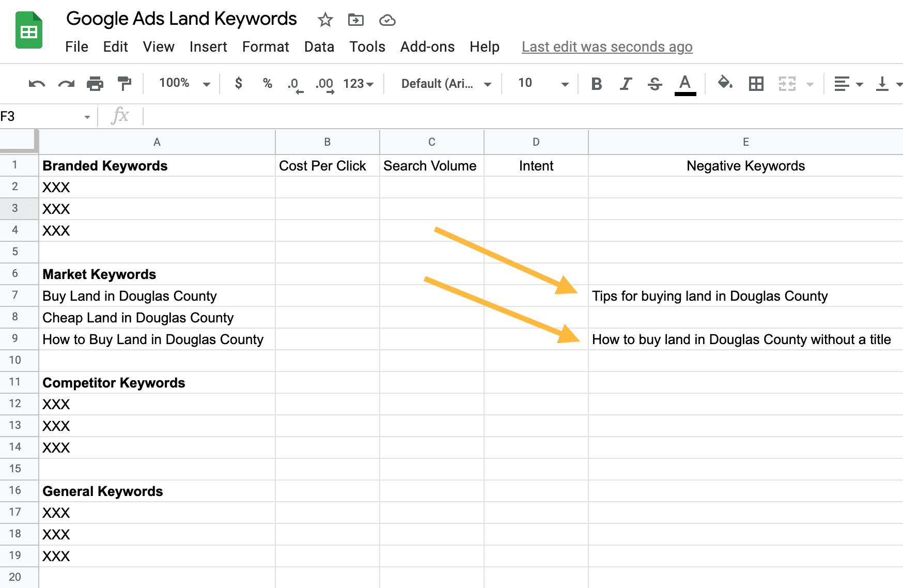Open the font size dropdown
The height and width of the screenshot is (588, 903).
542,84
